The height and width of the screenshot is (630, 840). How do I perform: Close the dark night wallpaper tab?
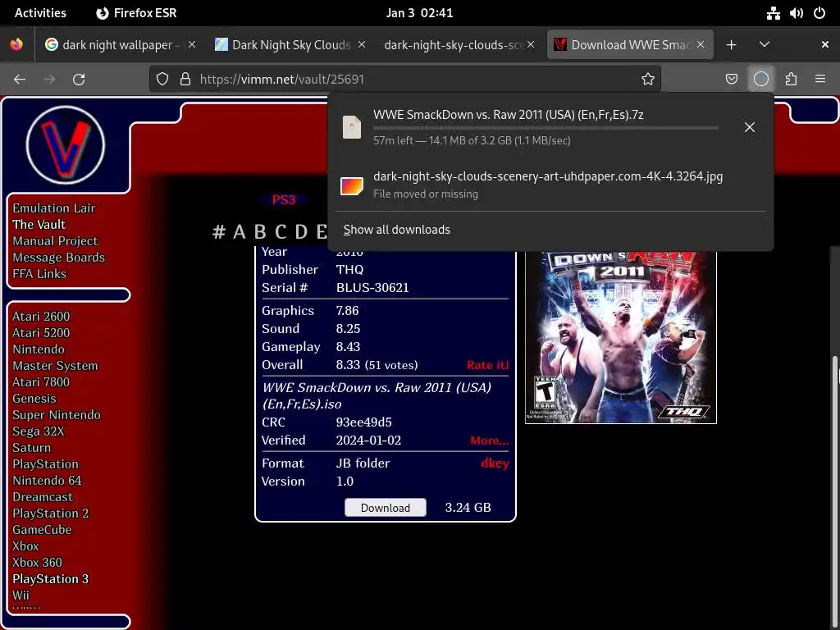(192, 44)
